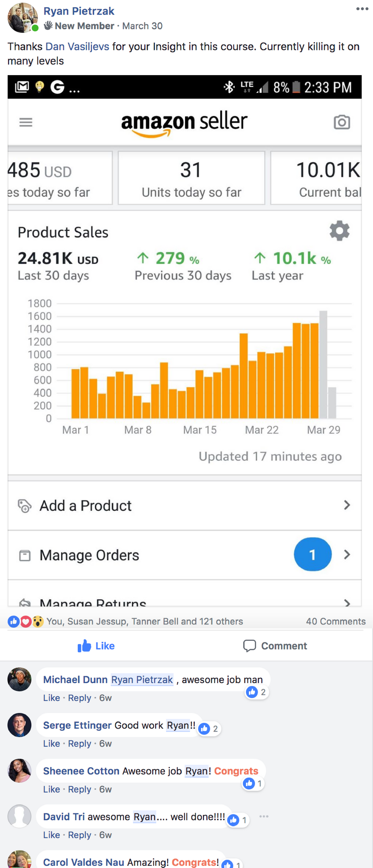
Task: View likes on David Tri's comment
Action: tap(238, 820)
